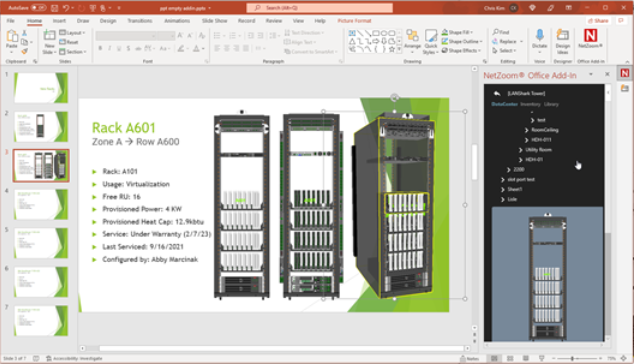Start Dictate microphone
Screen dimensions: 635x364
point(539,39)
